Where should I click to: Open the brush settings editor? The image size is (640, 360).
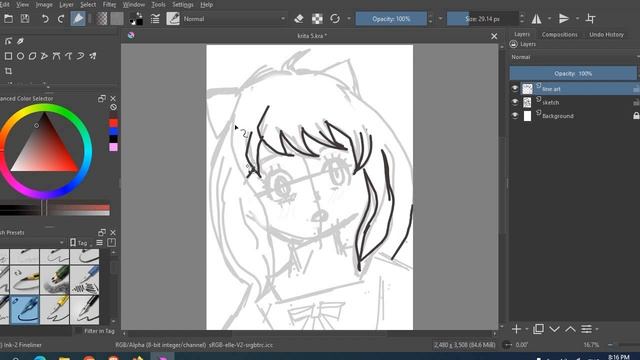point(155,19)
